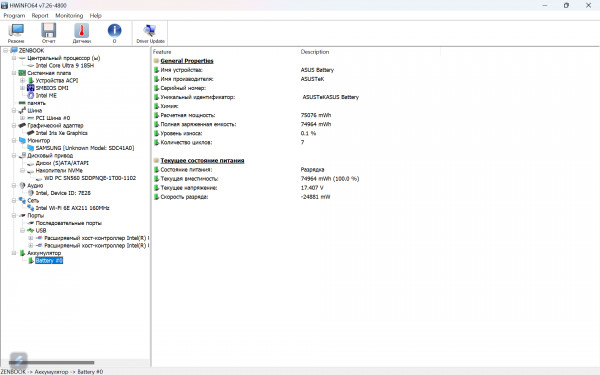Click the Аудио speaker icon
Image resolution: width=600 pixels, height=375 pixels.
click(22, 186)
